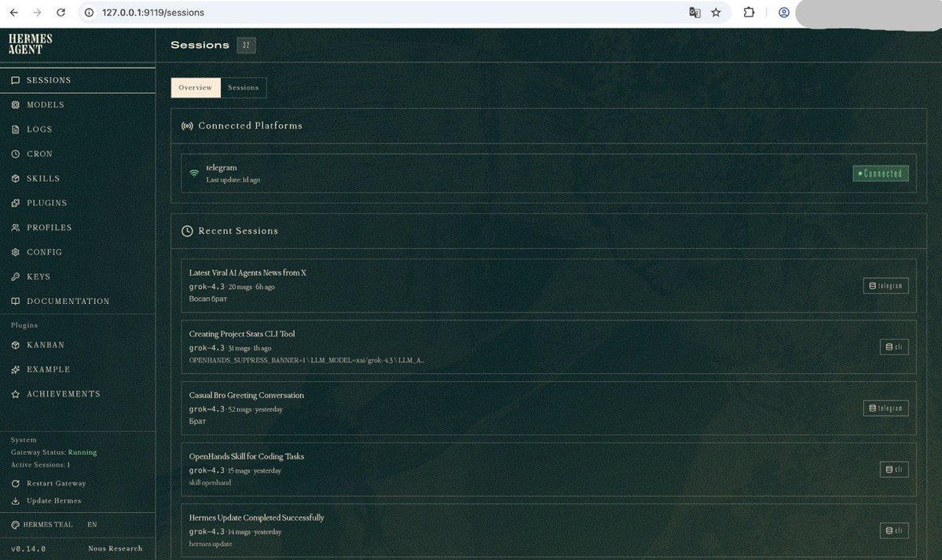Open the Casual Bro Greeting Conversation session
Screen dimensions: 942x560
[x=548, y=408]
